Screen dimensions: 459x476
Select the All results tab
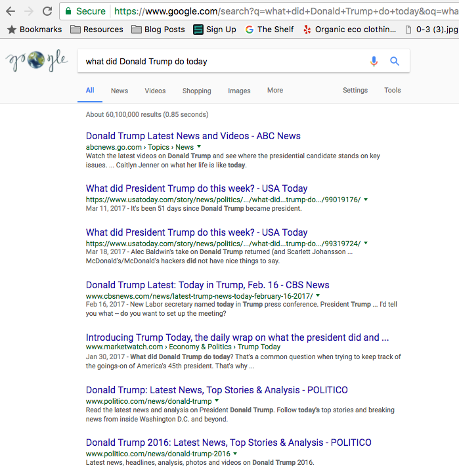90,91
